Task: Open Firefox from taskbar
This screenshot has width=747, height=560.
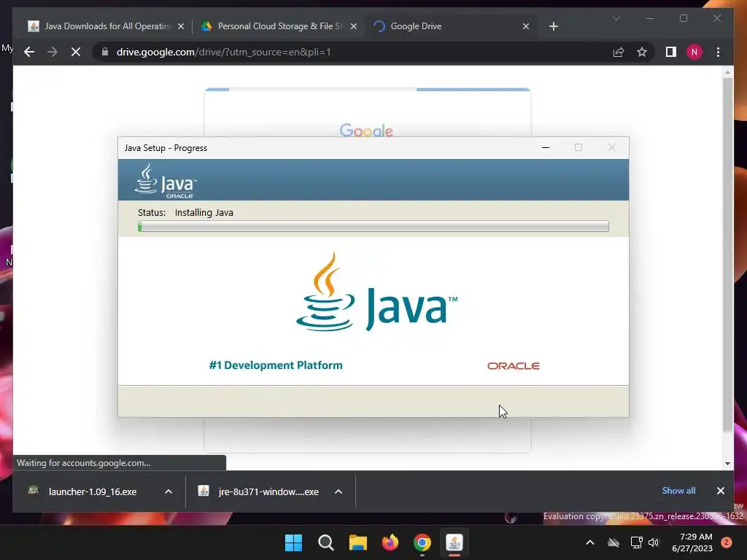Action: point(390,542)
